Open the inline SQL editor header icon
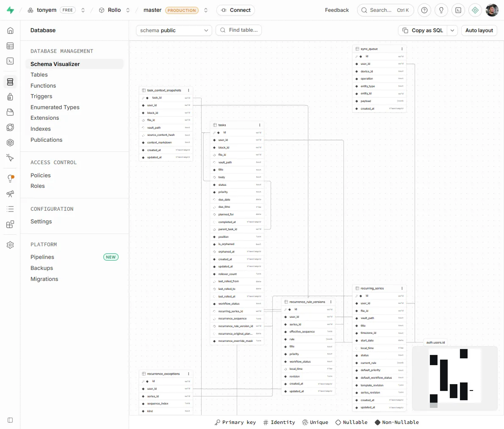The image size is (504, 429). [458, 10]
